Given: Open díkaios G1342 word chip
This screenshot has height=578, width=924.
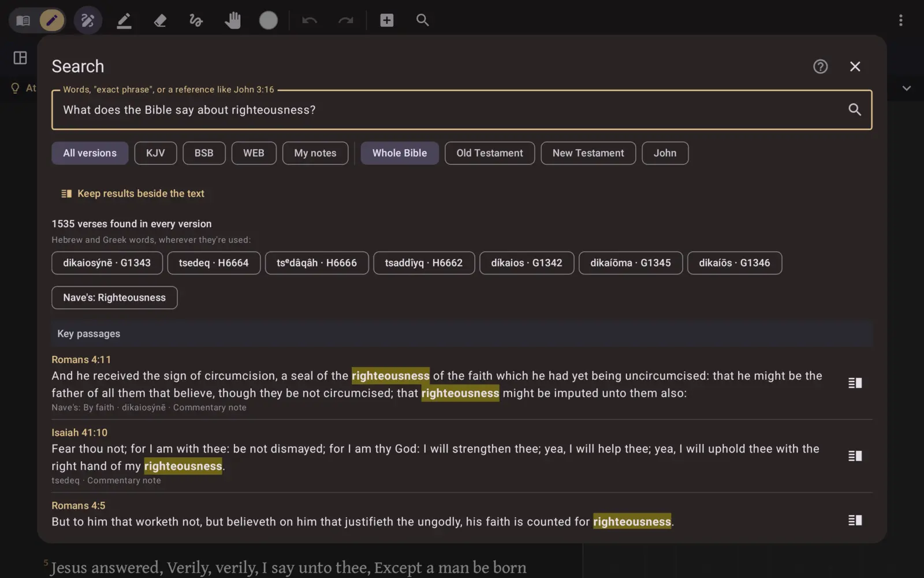Looking at the screenshot, I should point(527,263).
